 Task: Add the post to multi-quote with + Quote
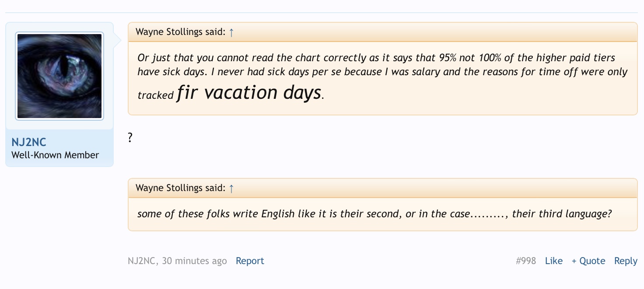[x=588, y=261]
